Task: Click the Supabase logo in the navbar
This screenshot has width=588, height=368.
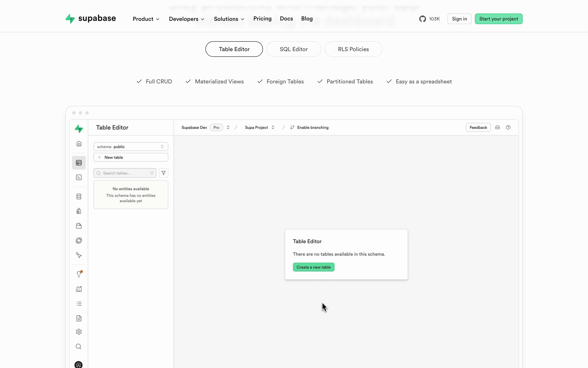Action: 91,19
